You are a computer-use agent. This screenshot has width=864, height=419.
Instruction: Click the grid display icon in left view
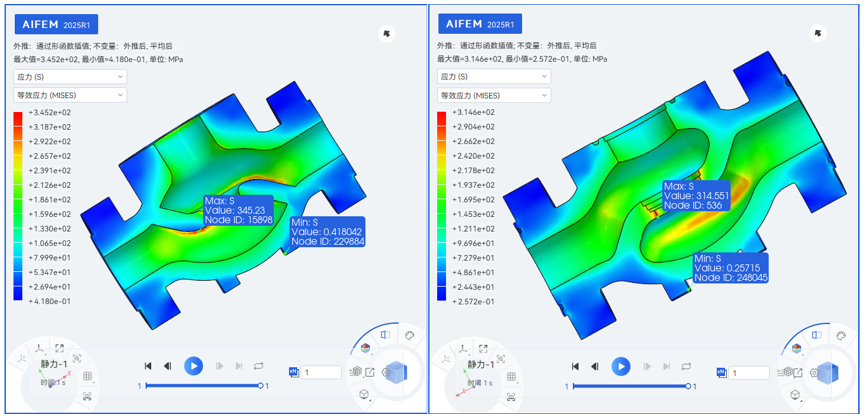(88, 376)
